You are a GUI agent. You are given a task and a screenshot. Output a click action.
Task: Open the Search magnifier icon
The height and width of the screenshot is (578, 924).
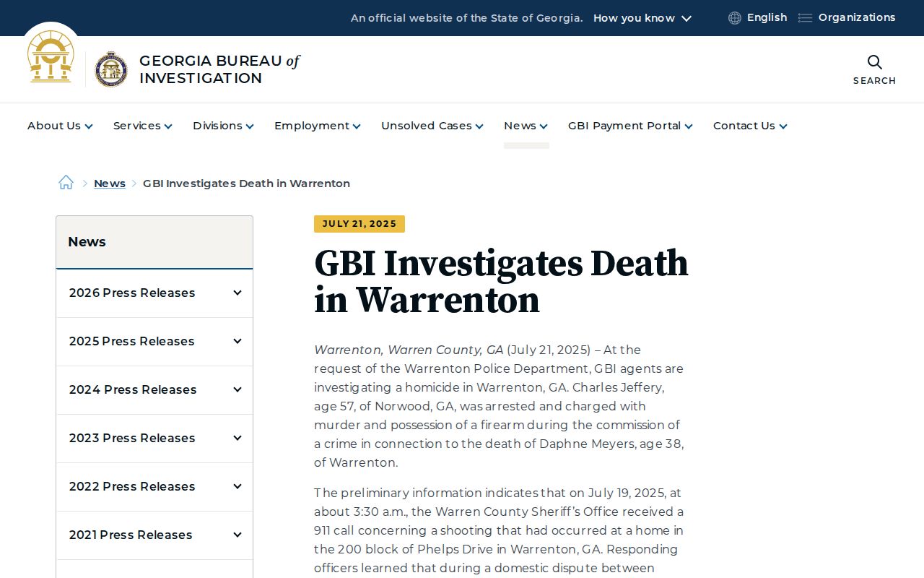pos(874,62)
